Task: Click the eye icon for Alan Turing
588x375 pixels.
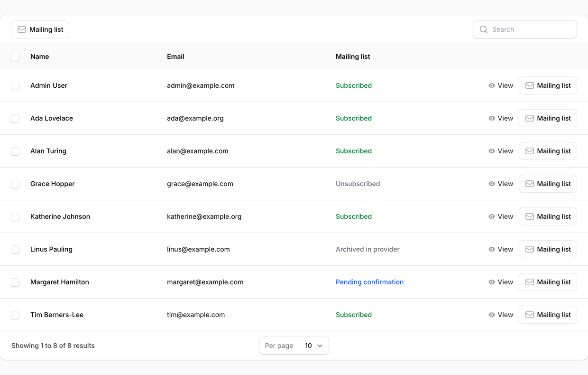Action: tap(492, 151)
